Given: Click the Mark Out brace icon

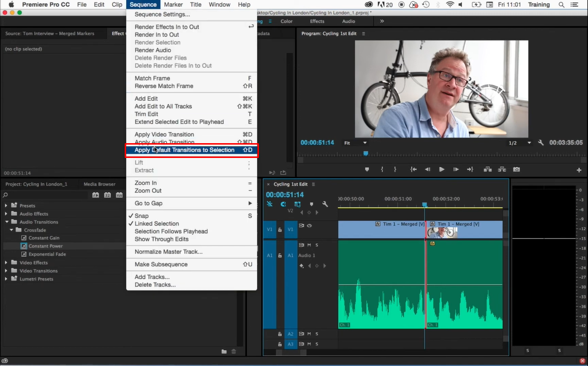Looking at the screenshot, I should click(x=395, y=169).
